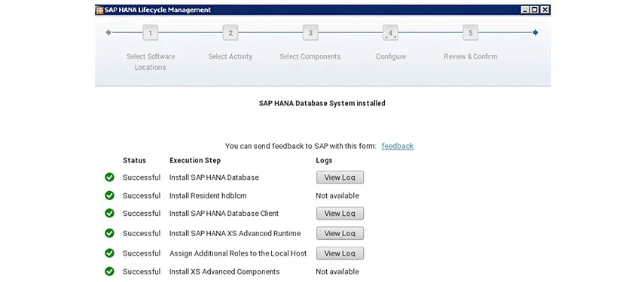Jump to step 5 Review & Confirm
Viewport: 644px width, 282px height.
[x=471, y=33]
